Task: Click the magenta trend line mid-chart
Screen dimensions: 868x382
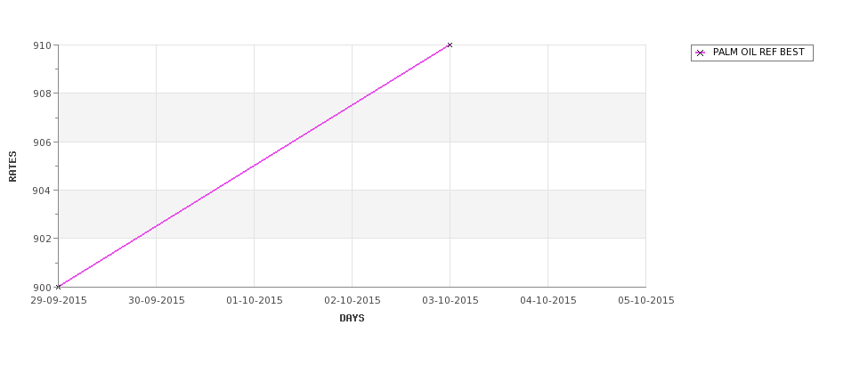Action: click(254, 166)
